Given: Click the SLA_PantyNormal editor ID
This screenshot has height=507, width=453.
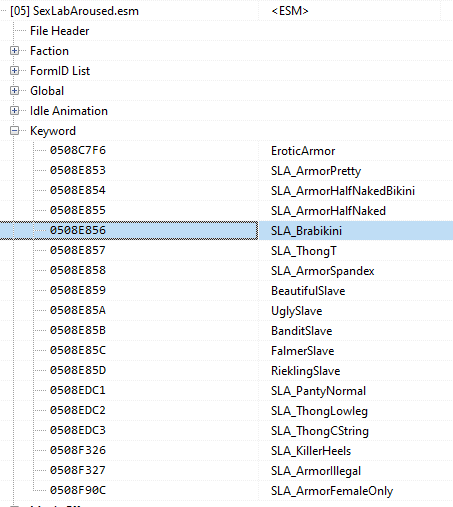Looking at the screenshot, I should [x=318, y=391].
